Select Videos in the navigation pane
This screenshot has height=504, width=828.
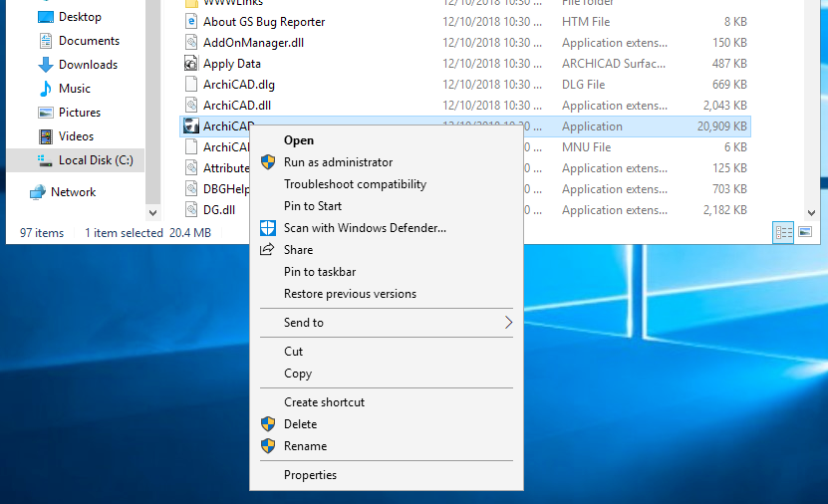coord(76,136)
